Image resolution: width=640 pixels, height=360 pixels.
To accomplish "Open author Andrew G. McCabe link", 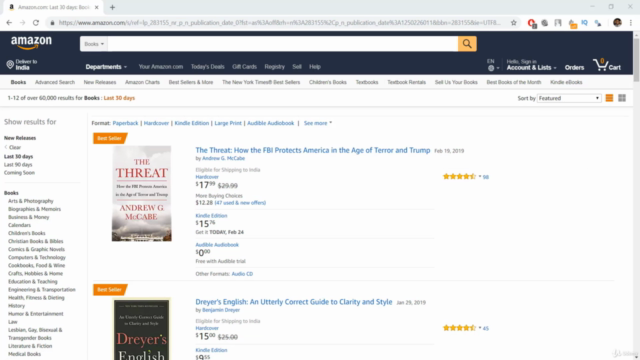I will pyautogui.click(x=223, y=158).
